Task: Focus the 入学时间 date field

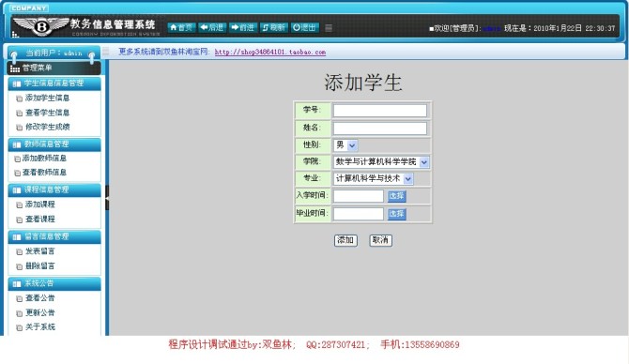Action: 359,196
